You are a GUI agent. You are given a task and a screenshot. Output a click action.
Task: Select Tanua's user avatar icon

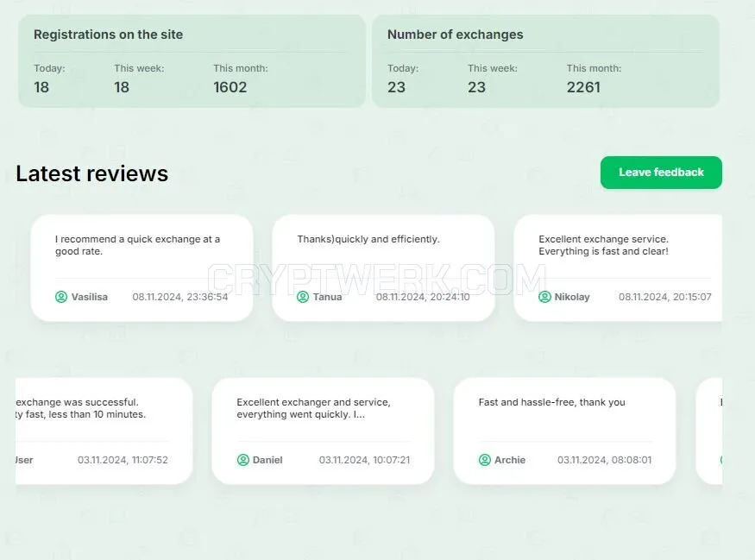303,297
